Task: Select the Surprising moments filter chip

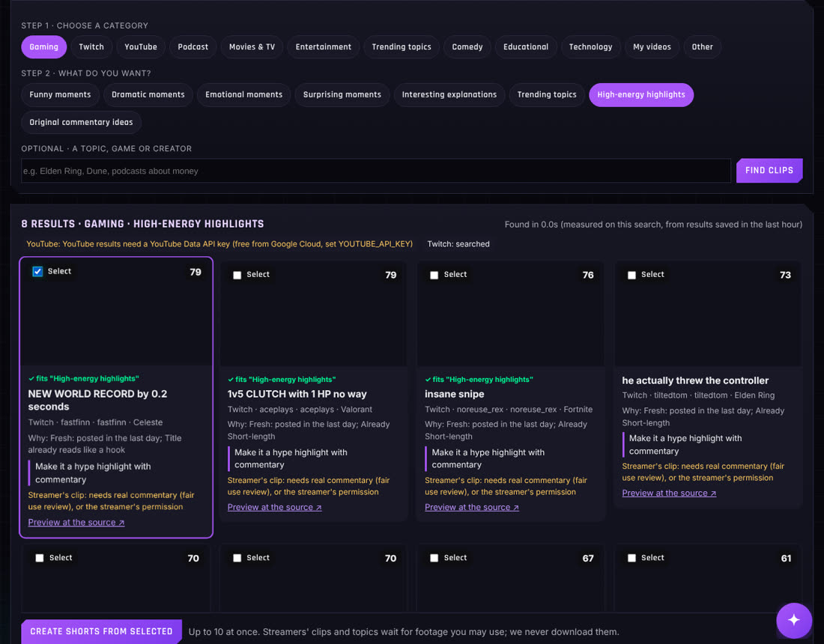Action: pyautogui.click(x=342, y=94)
